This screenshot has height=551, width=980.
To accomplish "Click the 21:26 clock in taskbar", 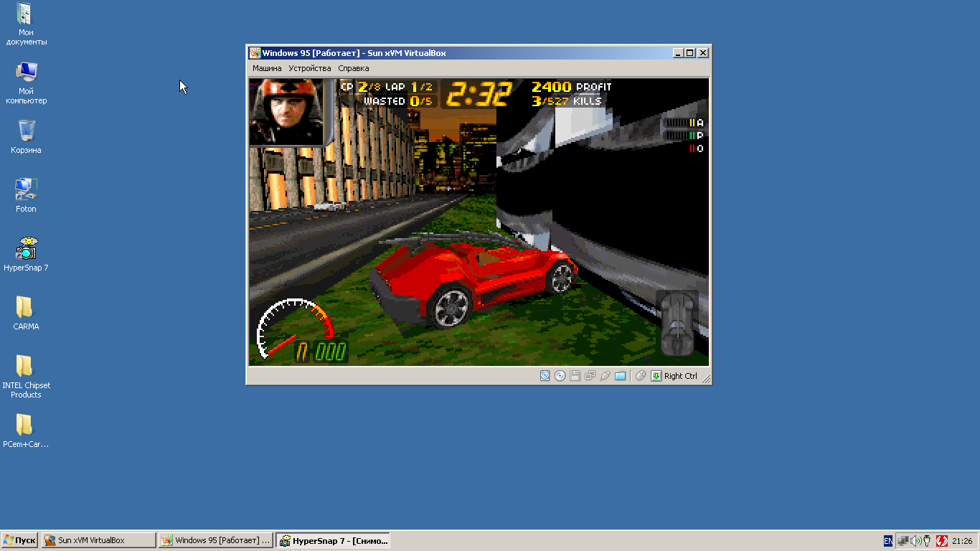I will (x=962, y=541).
